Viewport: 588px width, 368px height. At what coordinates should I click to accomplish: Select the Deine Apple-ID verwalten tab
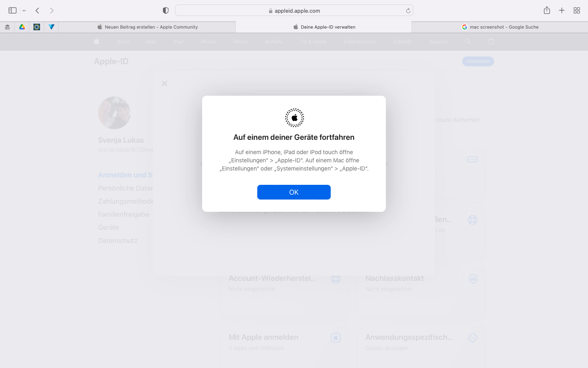point(324,27)
